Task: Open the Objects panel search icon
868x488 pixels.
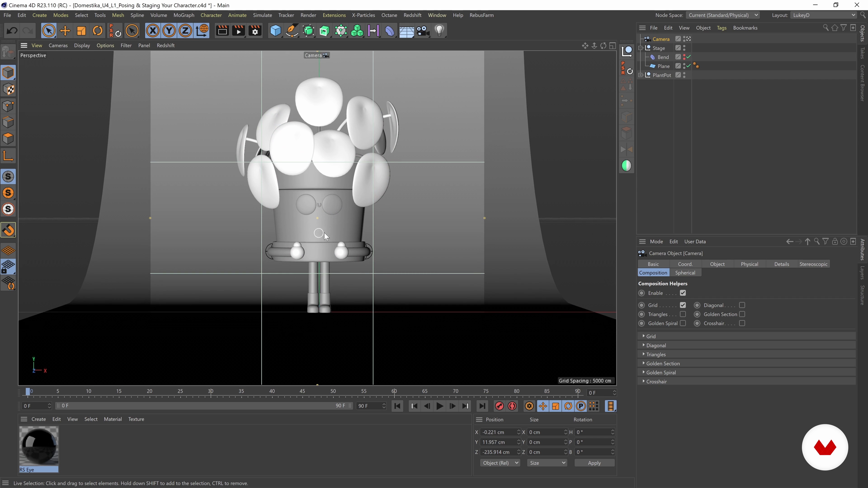Action: (826, 28)
